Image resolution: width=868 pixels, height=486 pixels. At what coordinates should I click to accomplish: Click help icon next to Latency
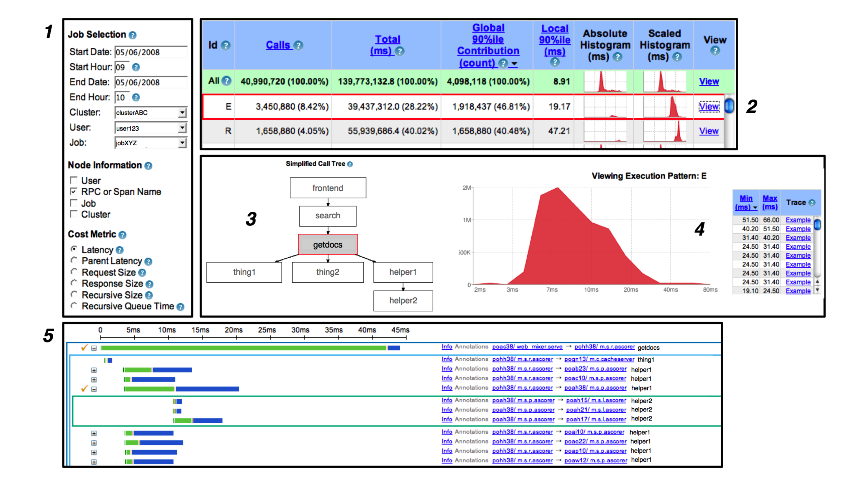tap(119, 250)
